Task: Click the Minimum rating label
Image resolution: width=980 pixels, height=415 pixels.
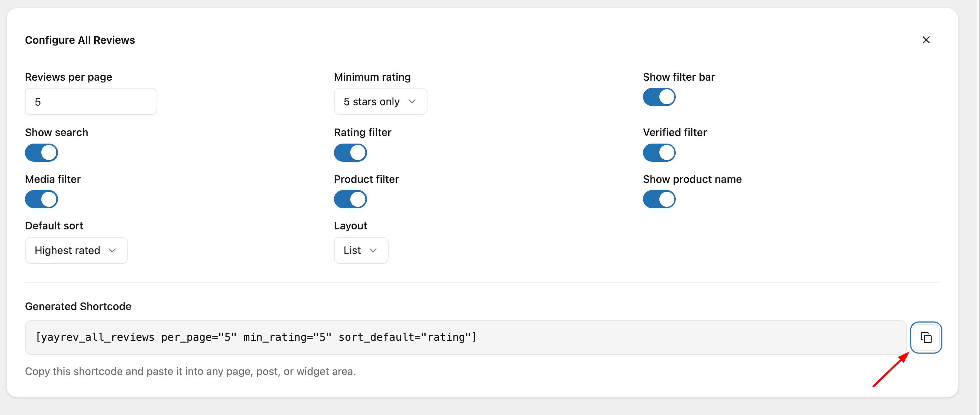Action: pyautogui.click(x=372, y=77)
